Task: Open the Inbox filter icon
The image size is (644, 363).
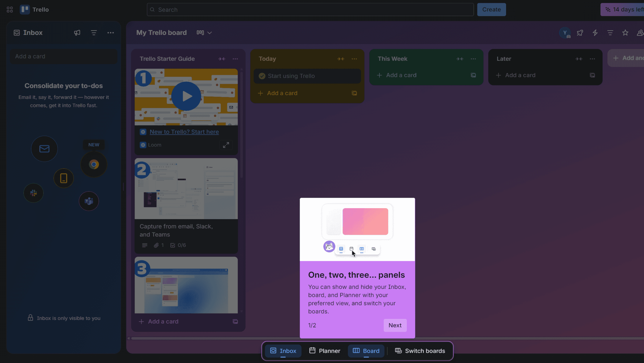Action: pos(94,33)
